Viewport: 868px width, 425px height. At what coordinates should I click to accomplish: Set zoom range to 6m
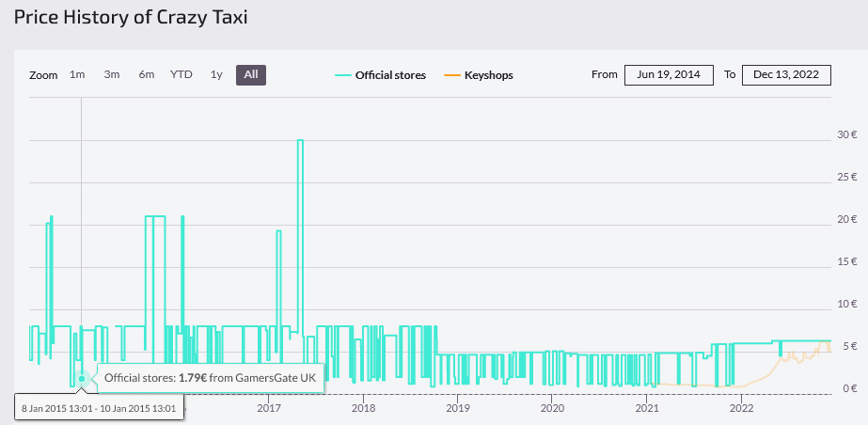(146, 74)
